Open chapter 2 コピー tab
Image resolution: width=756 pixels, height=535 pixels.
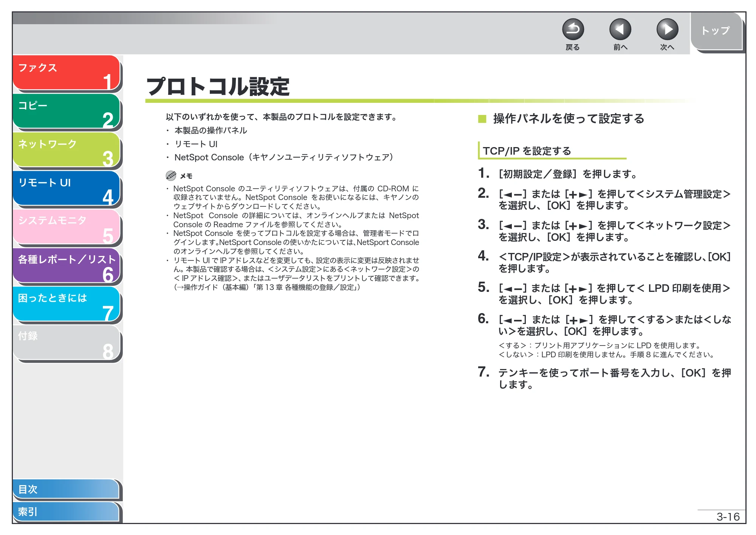(x=66, y=111)
